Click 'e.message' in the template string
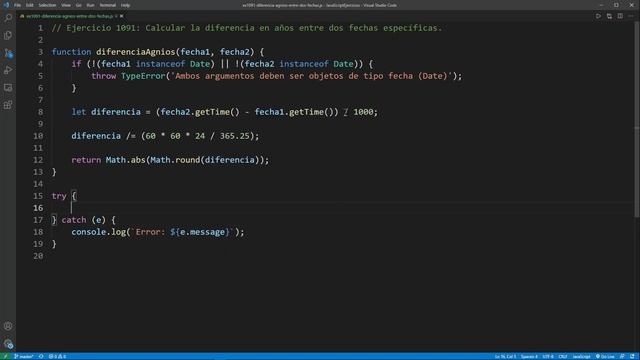Screen dimensions: 640x360 (x=202, y=232)
